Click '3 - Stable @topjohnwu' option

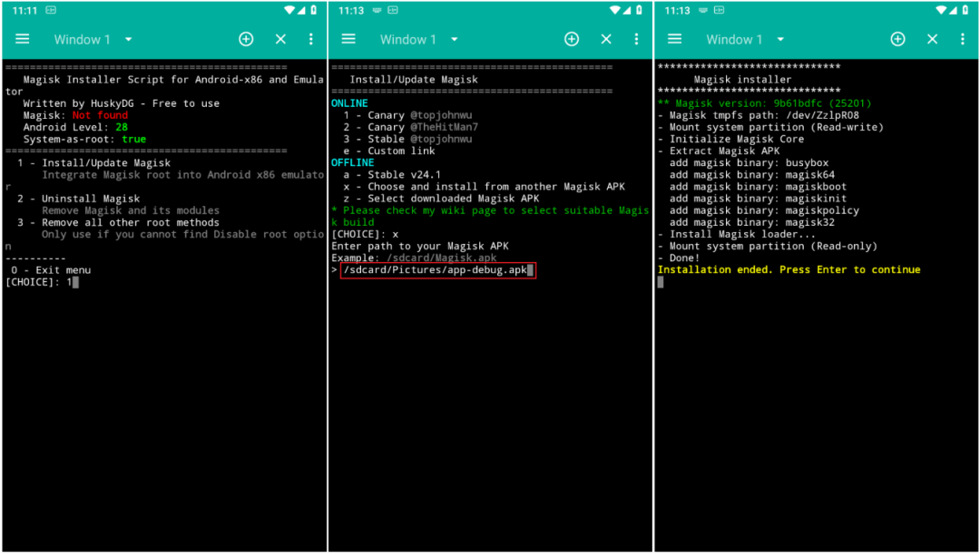pos(407,139)
